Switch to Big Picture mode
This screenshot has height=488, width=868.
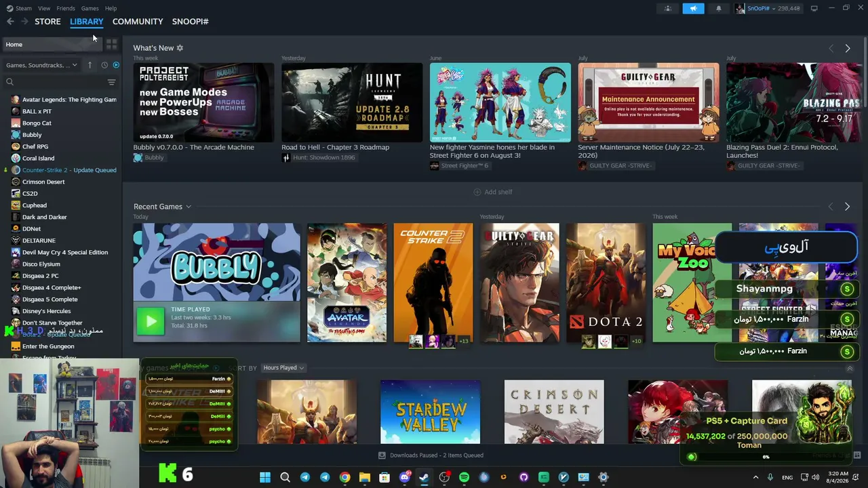pyautogui.click(x=814, y=8)
